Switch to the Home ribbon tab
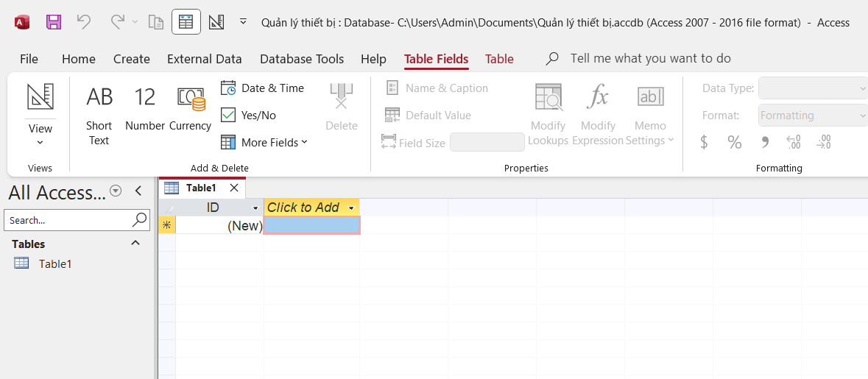 (79, 59)
